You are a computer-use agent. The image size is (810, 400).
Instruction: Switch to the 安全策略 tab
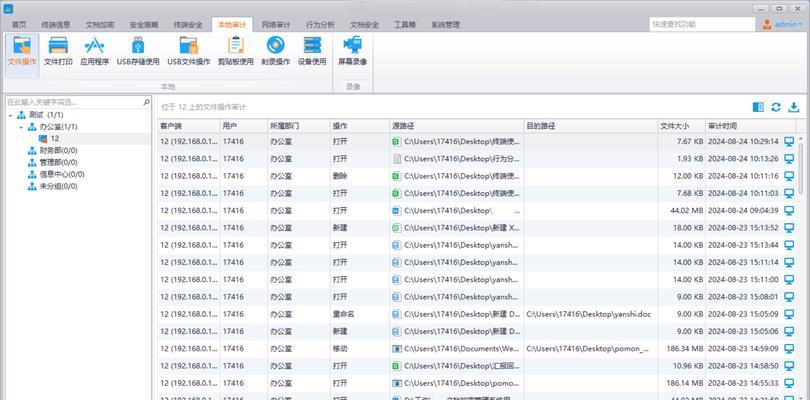[144, 25]
